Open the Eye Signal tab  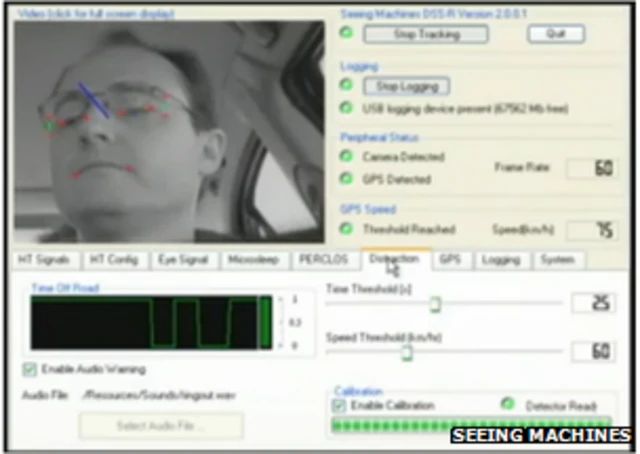pos(182,259)
